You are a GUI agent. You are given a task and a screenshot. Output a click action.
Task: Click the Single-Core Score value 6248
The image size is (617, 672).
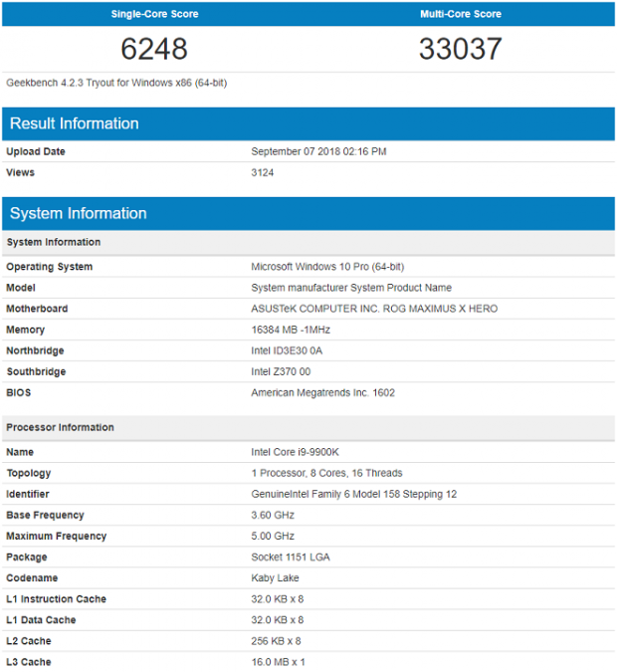click(154, 49)
